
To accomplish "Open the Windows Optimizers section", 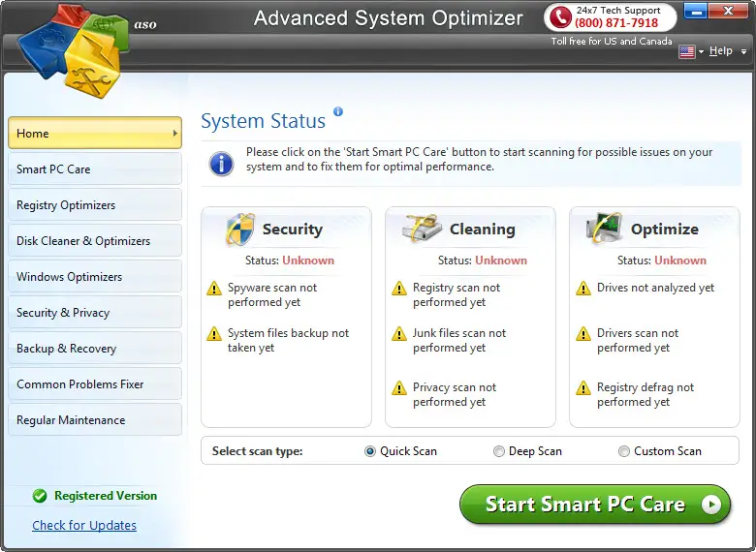I will pos(95,276).
